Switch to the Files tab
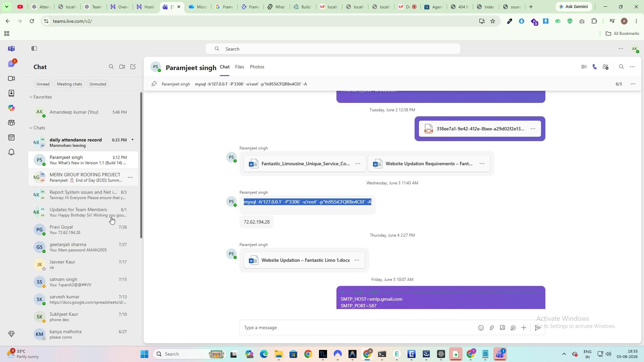644x362 pixels. pos(239,67)
